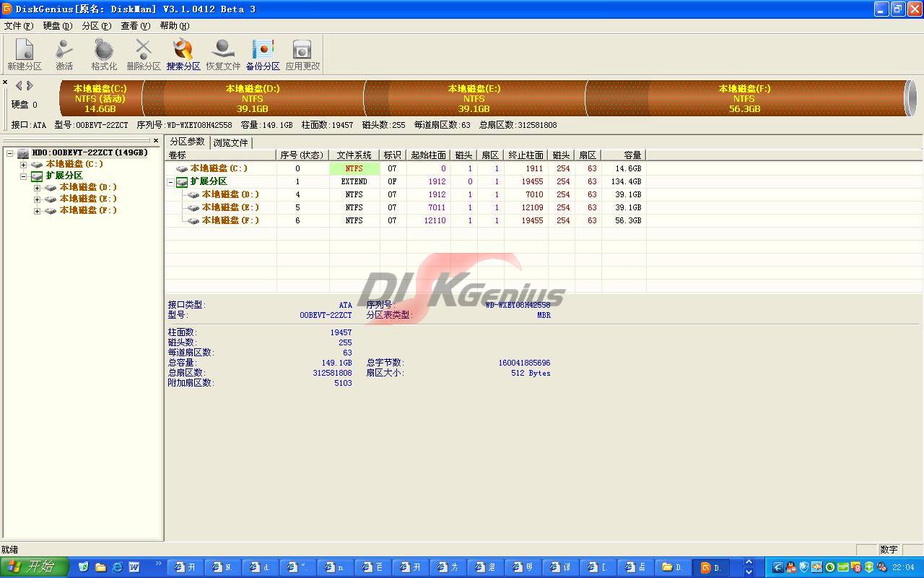Image resolution: width=924 pixels, height=578 pixels.
Task: Click the QQ penguin tray icon
Action: pos(791,567)
